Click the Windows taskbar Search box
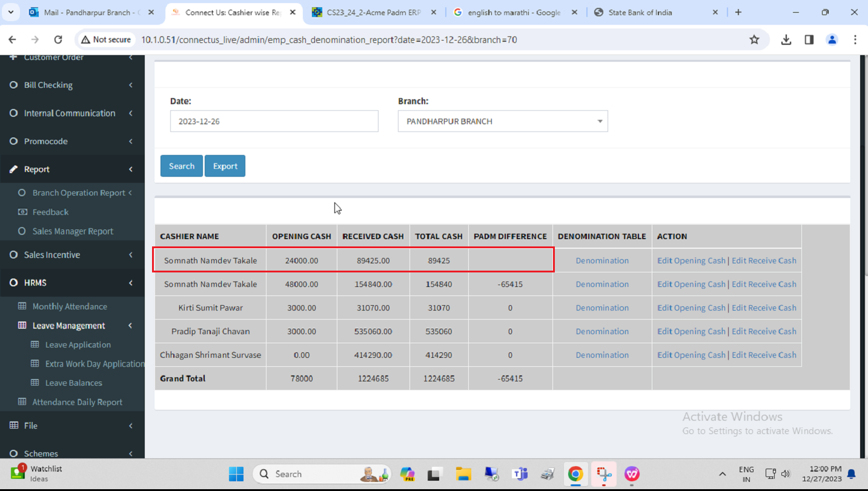The image size is (868, 491). click(x=321, y=473)
